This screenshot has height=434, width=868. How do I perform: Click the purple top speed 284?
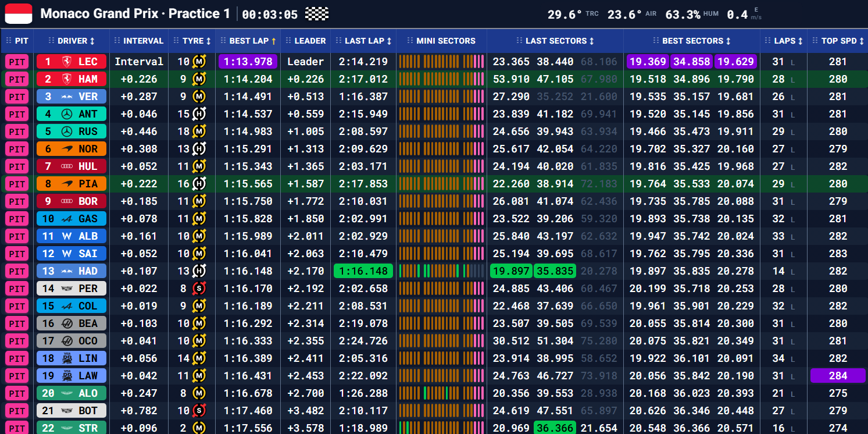(x=838, y=376)
